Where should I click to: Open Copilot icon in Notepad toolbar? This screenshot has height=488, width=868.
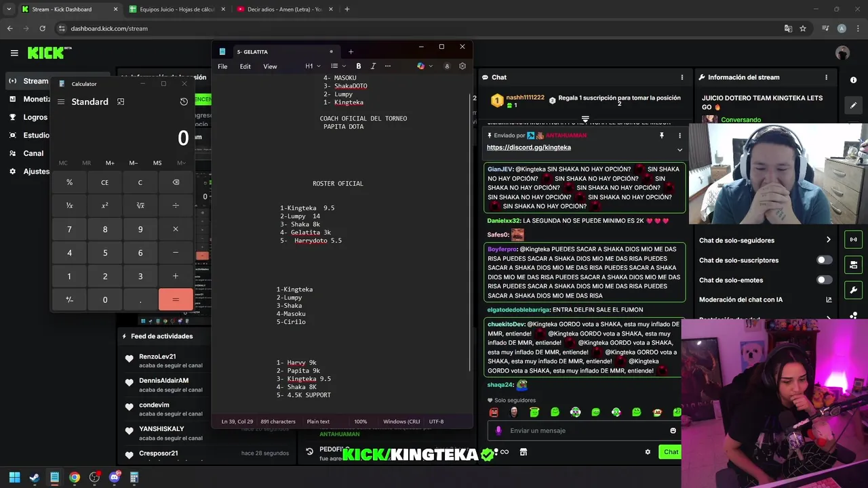click(x=422, y=66)
